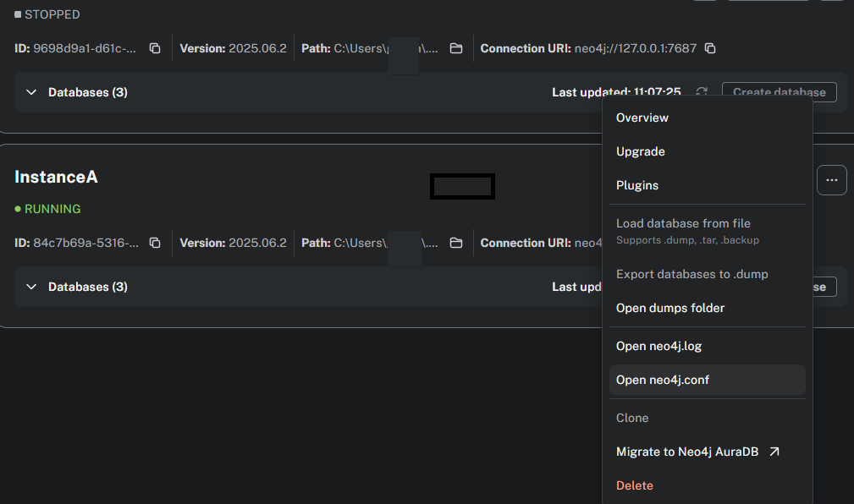
Task: Open the dumps folder
Action: [x=670, y=308]
